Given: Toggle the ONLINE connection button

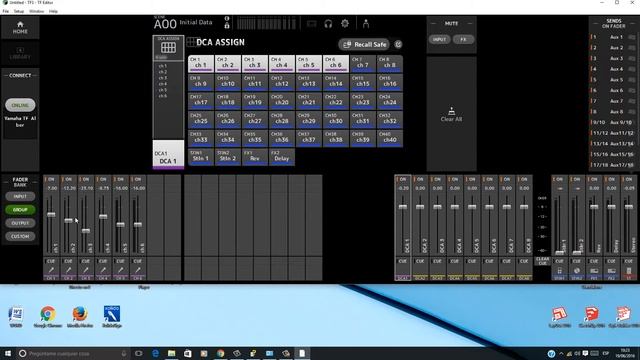Looking at the screenshot, I should 20,105.
